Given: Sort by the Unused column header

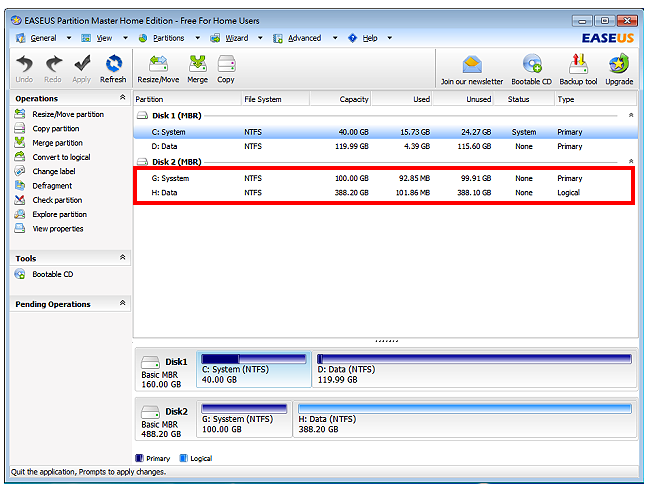Looking at the screenshot, I should click(x=463, y=99).
